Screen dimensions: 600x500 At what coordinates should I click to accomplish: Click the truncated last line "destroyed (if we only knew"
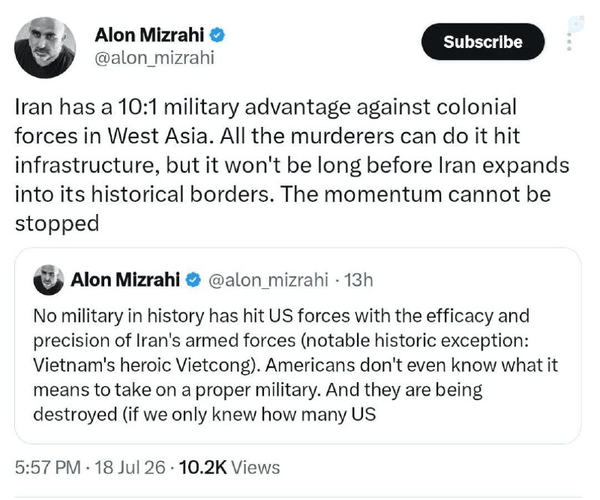[x=204, y=414]
